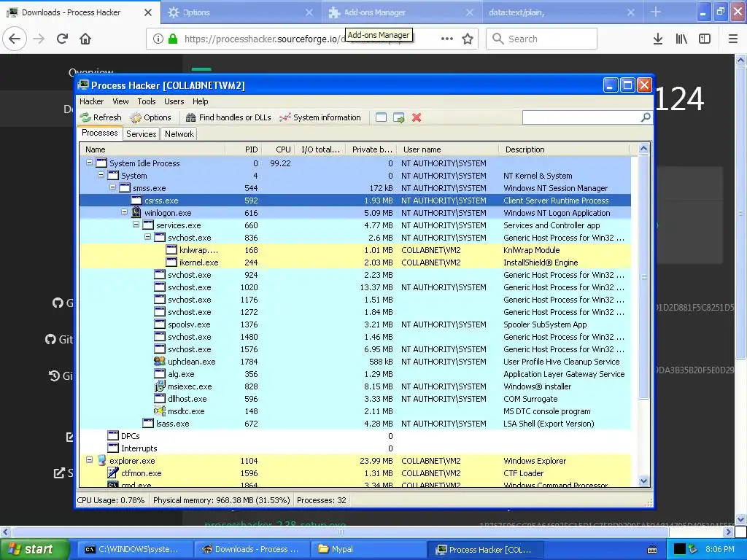The image size is (747, 560).
Task: Click the Firefox home icon
Action: coord(85,39)
